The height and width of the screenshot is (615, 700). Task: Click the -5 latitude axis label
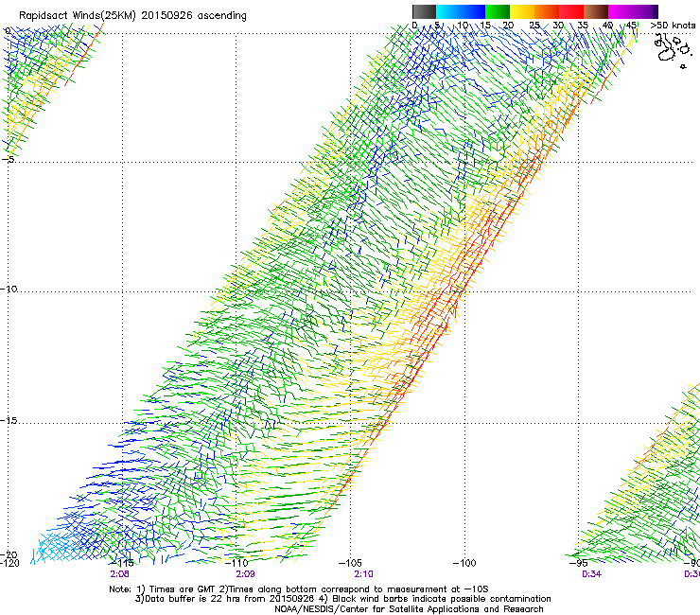pos(9,159)
